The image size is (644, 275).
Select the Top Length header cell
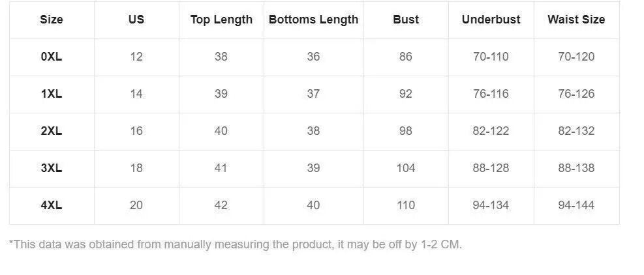tap(221, 20)
